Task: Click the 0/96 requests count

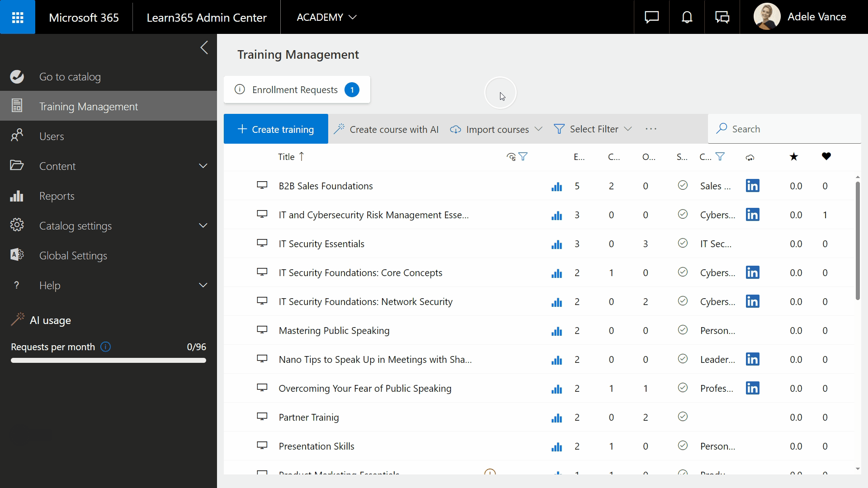Action: pos(196,347)
